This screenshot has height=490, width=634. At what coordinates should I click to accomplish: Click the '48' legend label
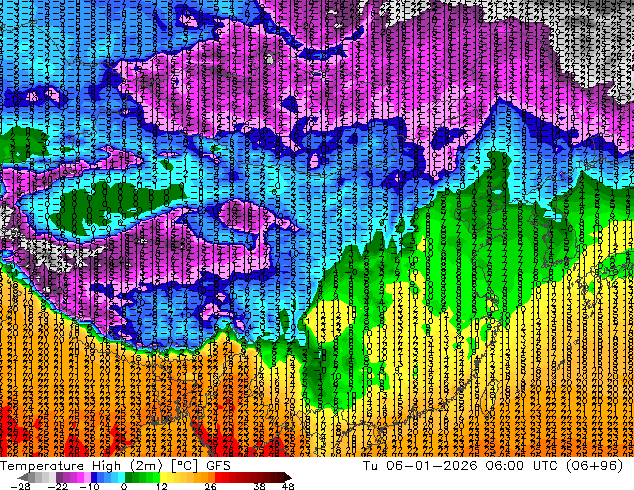click(x=288, y=486)
